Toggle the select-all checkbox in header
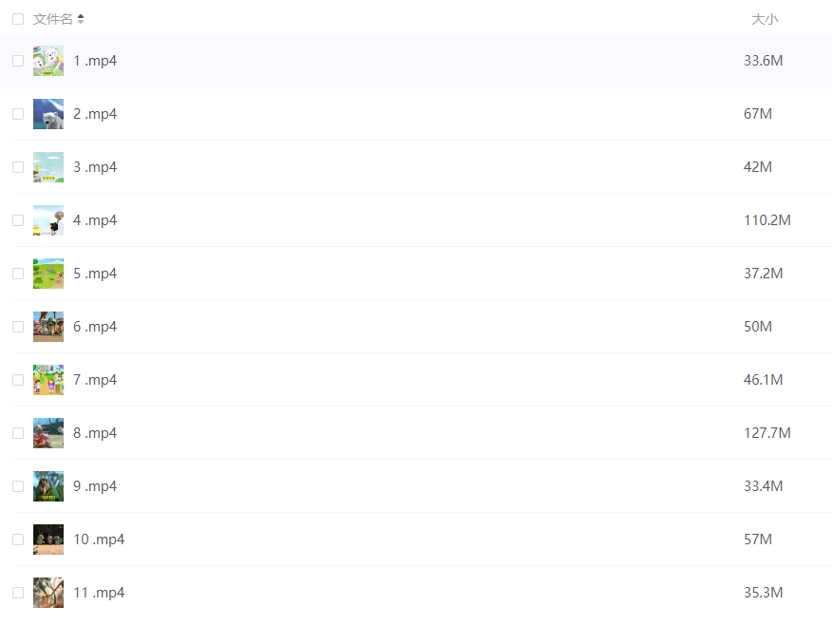 18,19
